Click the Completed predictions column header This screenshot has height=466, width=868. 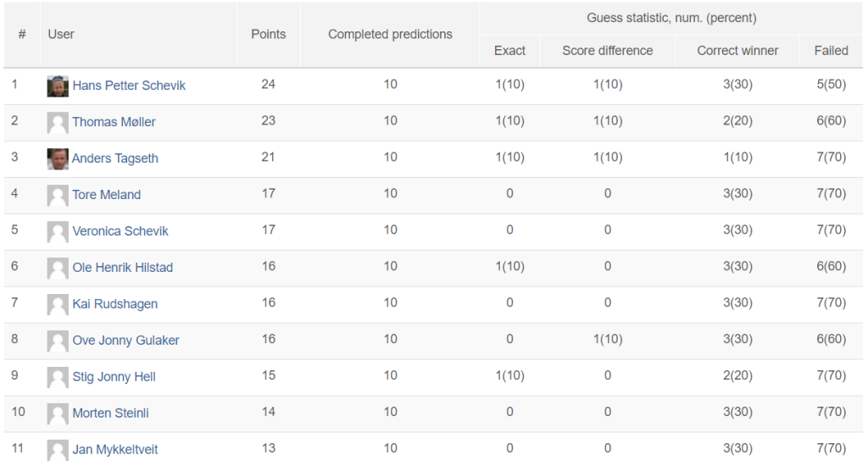point(390,34)
